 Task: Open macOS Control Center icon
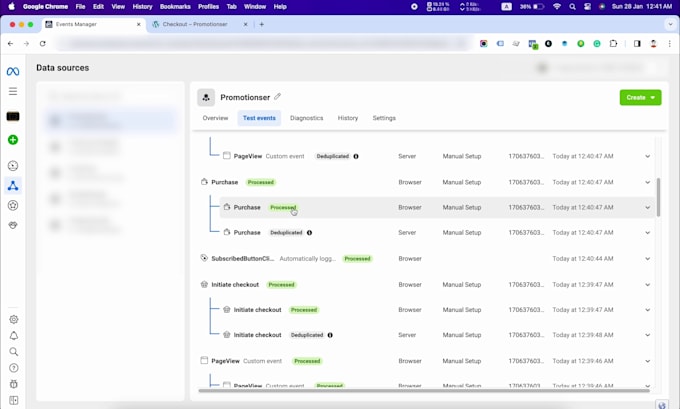point(587,7)
